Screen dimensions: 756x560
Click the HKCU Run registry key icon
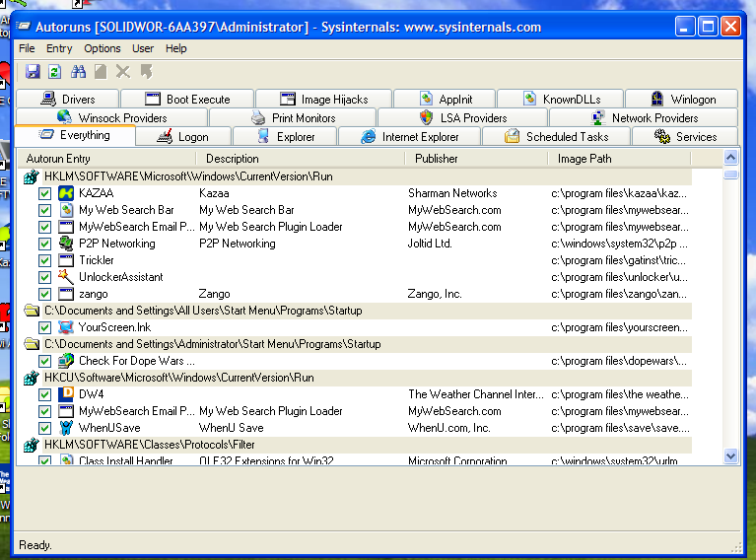pyautogui.click(x=32, y=378)
